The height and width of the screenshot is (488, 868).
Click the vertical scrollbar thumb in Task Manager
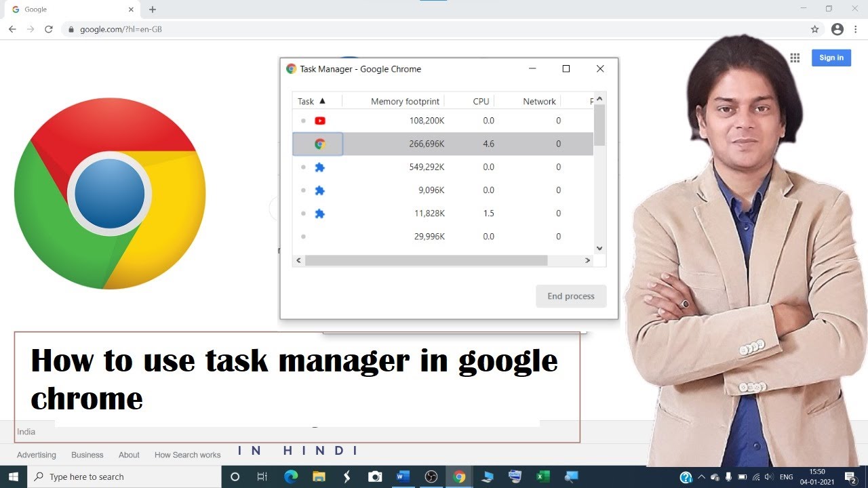tap(599, 125)
